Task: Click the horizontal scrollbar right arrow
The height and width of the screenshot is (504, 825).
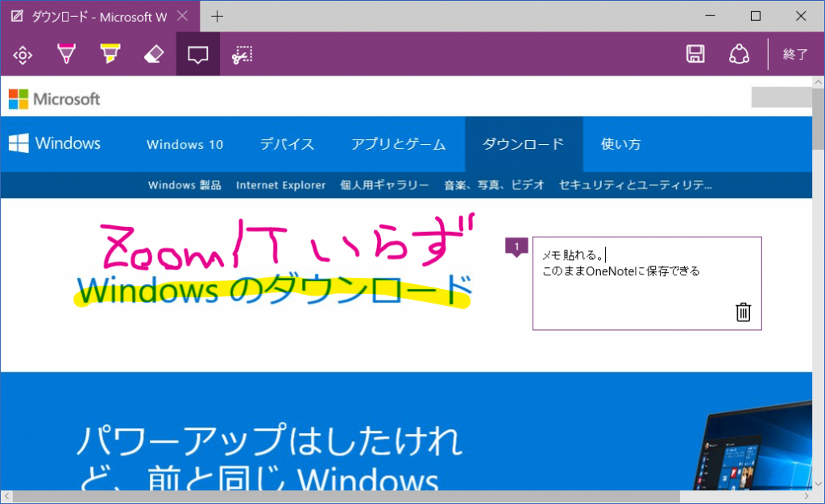Action: tap(806, 497)
